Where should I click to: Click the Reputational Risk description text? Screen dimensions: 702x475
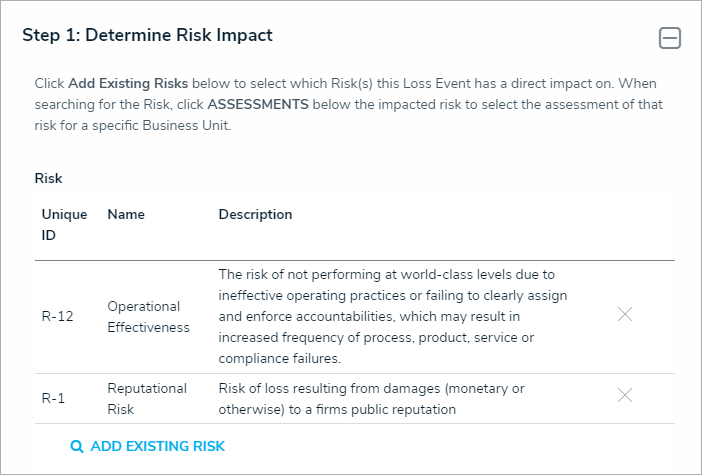point(371,398)
